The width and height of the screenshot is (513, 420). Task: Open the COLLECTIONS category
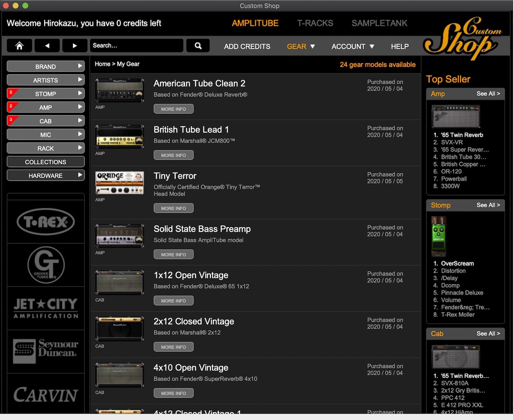point(46,162)
